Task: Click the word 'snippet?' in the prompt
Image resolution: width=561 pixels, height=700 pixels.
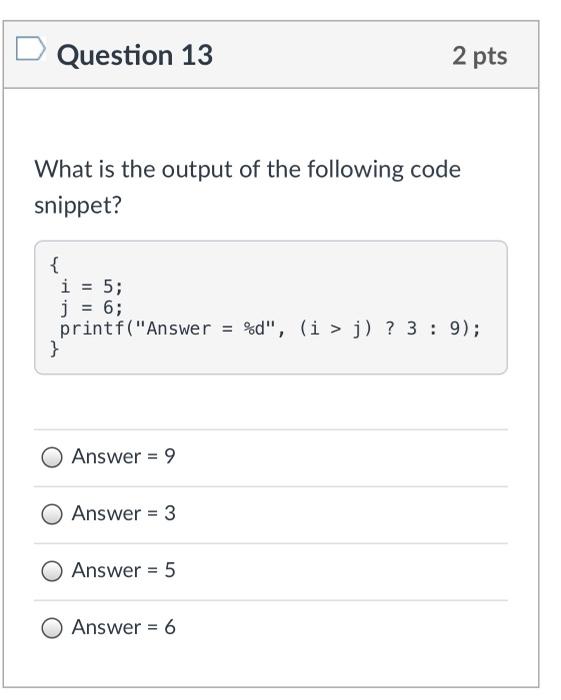Action: [78, 206]
